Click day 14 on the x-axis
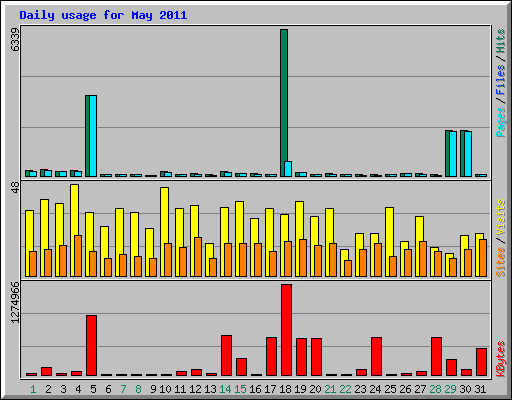The height and width of the screenshot is (400, 512). tap(225, 389)
